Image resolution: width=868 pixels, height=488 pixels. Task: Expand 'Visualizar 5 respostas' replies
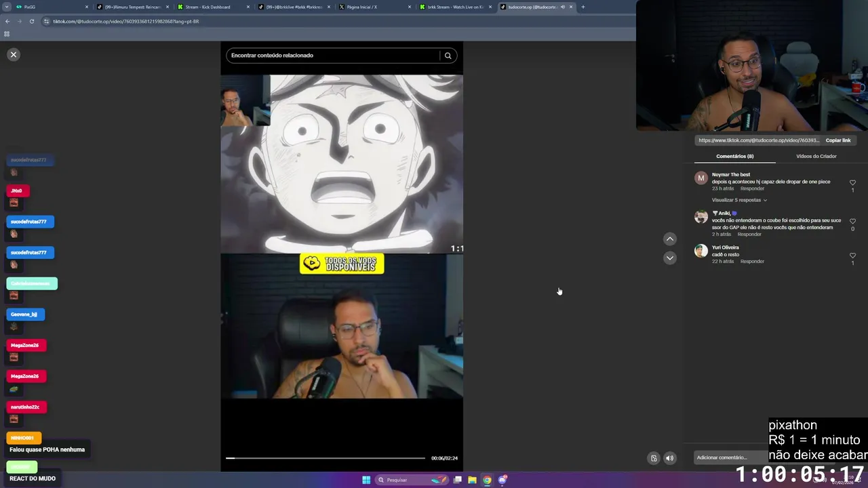coord(739,200)
